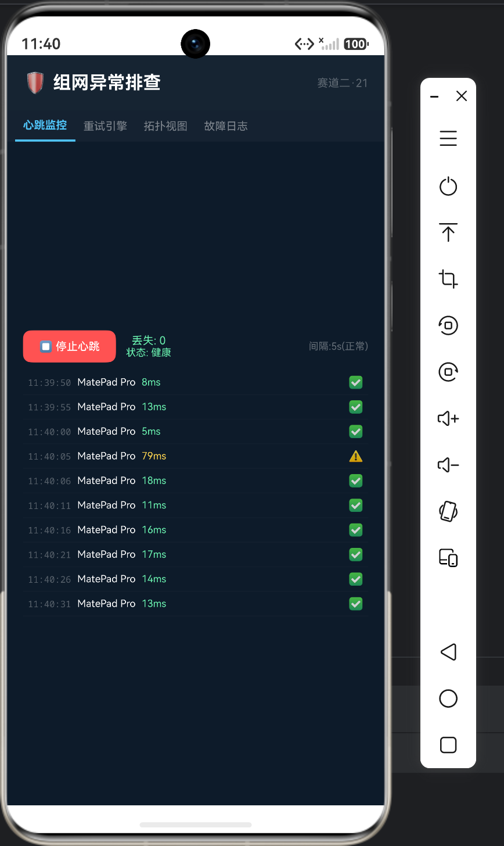504x846 pixels.
Task: Click the green check on 11:40:00 row
Action: (x=356, y=432)
